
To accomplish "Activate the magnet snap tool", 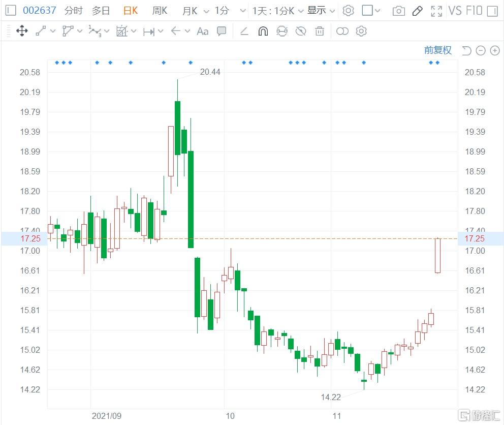I will pos(263,31).
